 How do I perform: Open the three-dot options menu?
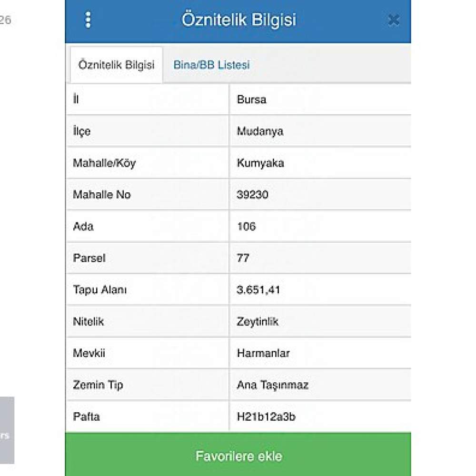(x=88, y=20)
